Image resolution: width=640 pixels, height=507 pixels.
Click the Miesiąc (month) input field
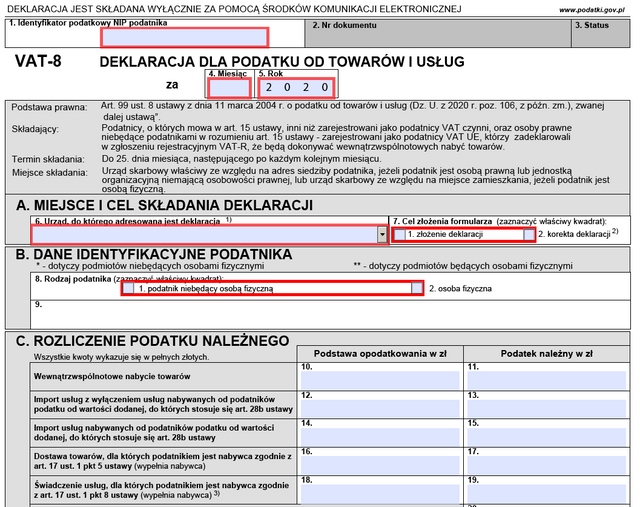[x=229, y=88]
